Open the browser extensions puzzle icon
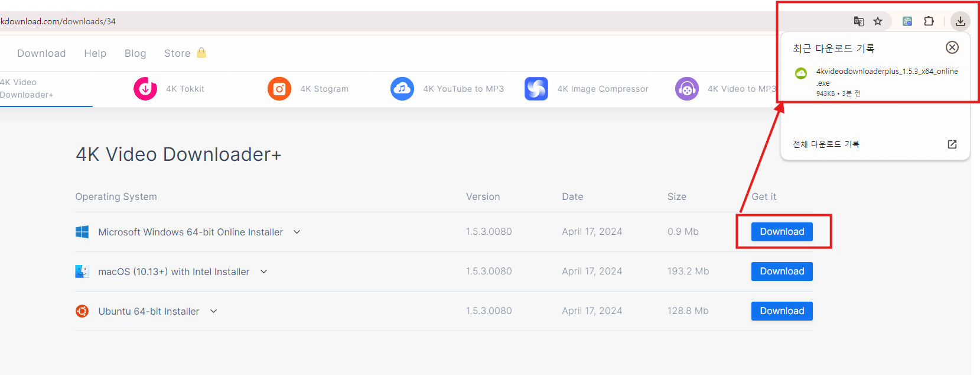Viewport: 980px width, 375px height. [929, 21]
